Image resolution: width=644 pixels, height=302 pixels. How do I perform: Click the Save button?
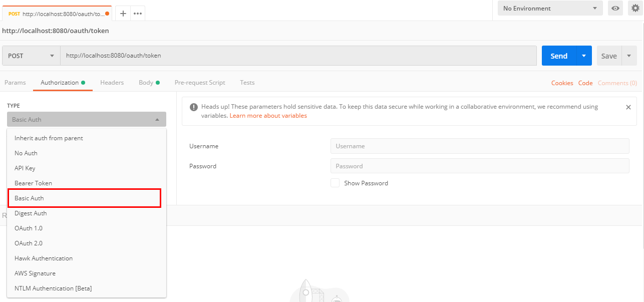609,56
